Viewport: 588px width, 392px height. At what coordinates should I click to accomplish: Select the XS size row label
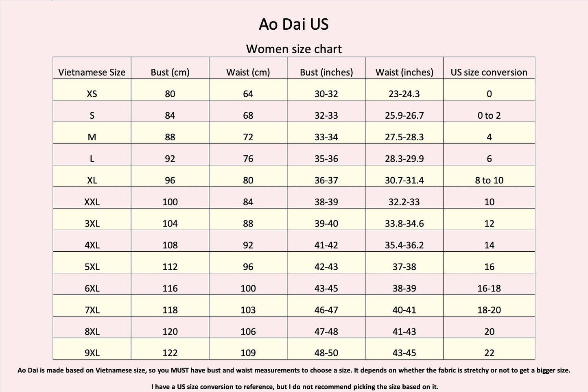[x=92, y=94]
